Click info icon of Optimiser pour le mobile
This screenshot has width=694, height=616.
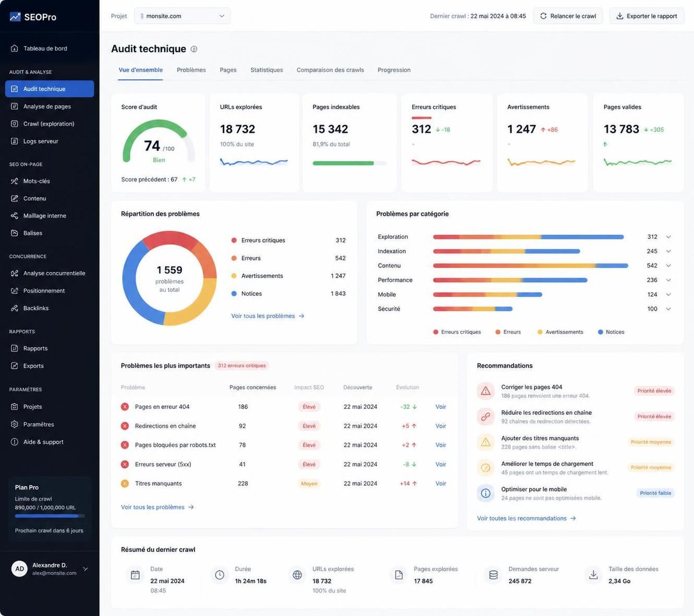pyautogui.click(x=485, y=493)
